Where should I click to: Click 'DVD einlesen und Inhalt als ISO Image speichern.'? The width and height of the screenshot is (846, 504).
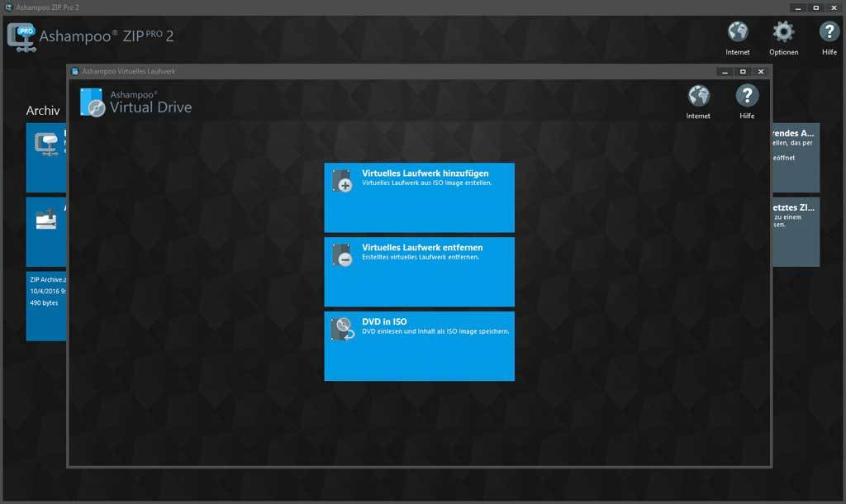pyautogui.click(x=435, y=331)
